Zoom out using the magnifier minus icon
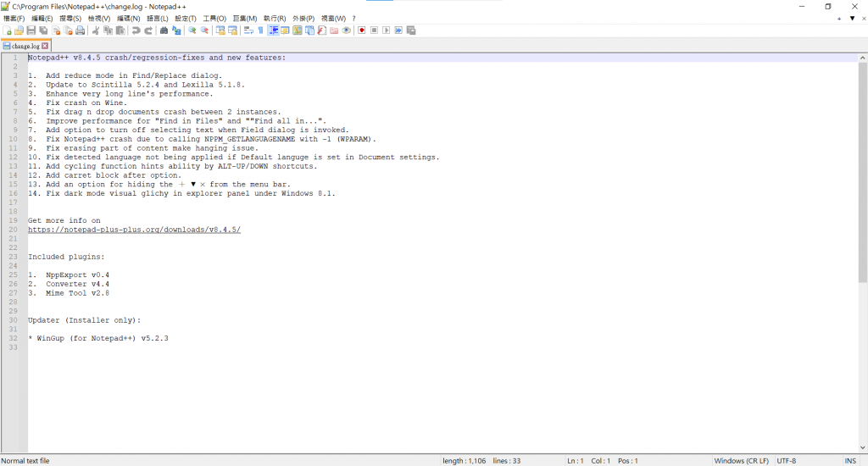 pyautogui.click(x=204, y=31)
